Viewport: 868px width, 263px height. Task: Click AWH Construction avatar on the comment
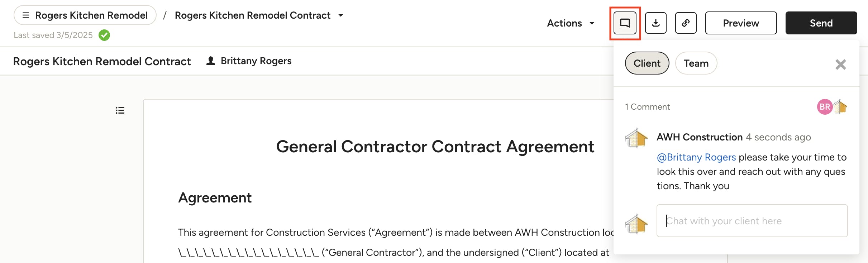pos(636,138)
